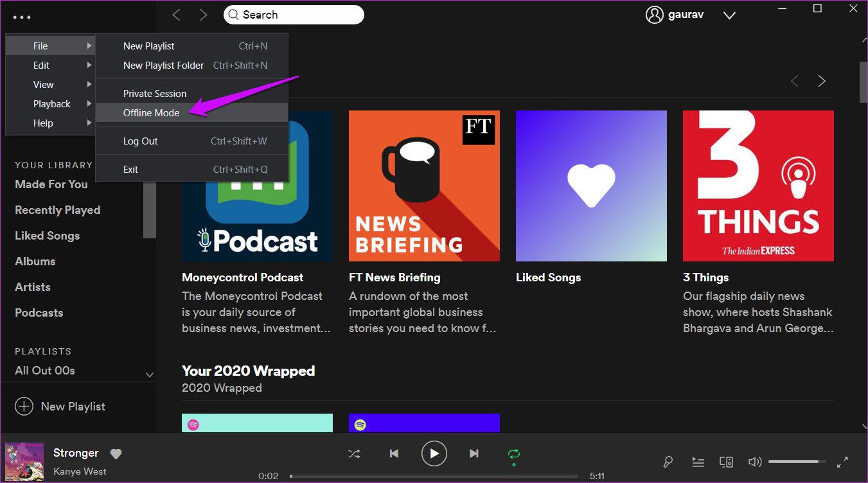
Task: Skip to the next track
Action: coord(474,453)
